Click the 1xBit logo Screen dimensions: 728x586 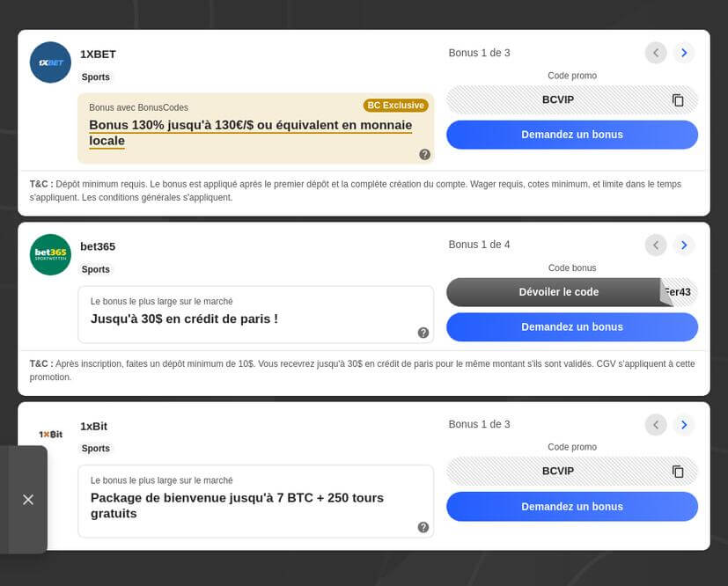click(x=50, y=434)
